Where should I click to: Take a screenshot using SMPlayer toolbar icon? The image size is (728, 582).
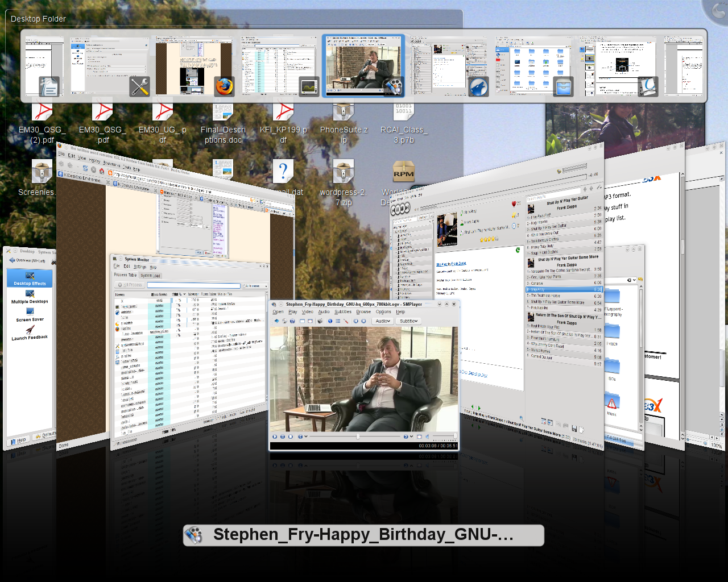click(x=320, y=321)
